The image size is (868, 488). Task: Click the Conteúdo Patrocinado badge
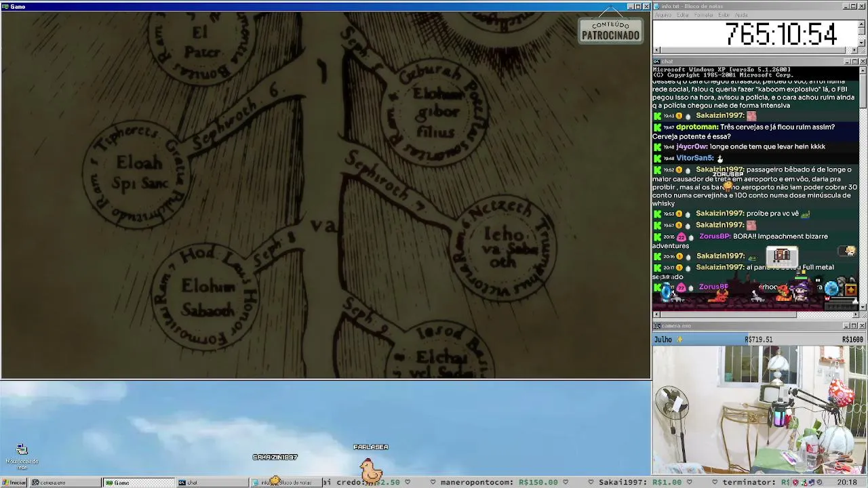610,30
